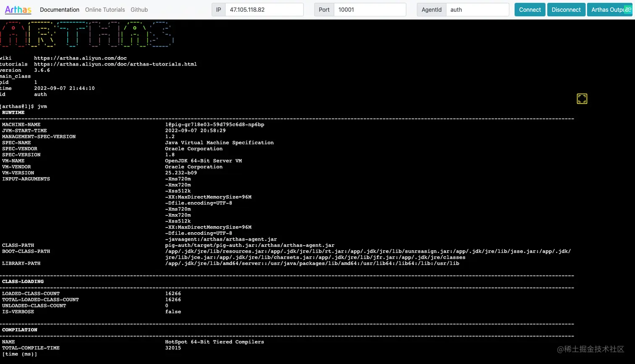Click SPEC-NAME value Java Virtual Machine Specification
This screenshot has height=364, width=635.
tap(219, 143)
